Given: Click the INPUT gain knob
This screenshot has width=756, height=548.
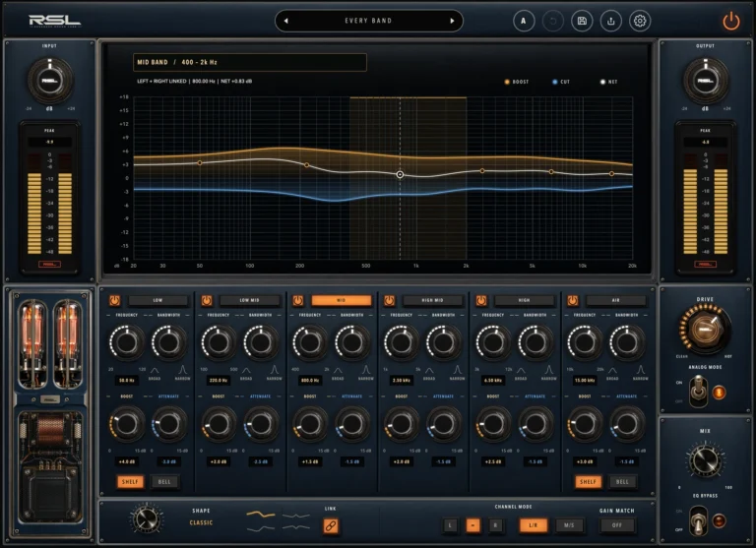Looking at the screenshot, I should tap(50, 81).
